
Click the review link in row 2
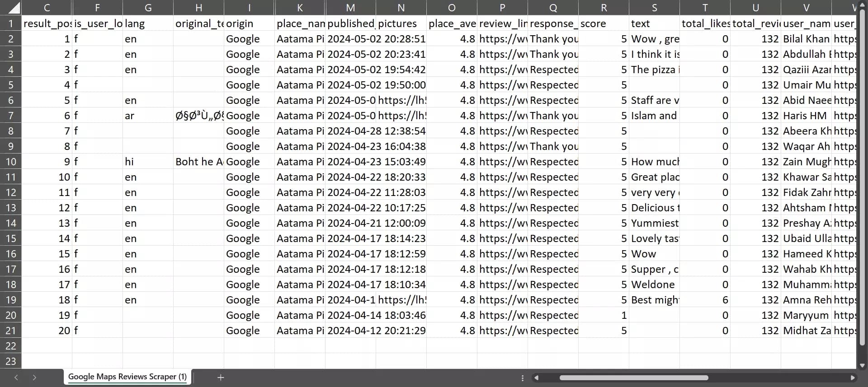[502, 39]
